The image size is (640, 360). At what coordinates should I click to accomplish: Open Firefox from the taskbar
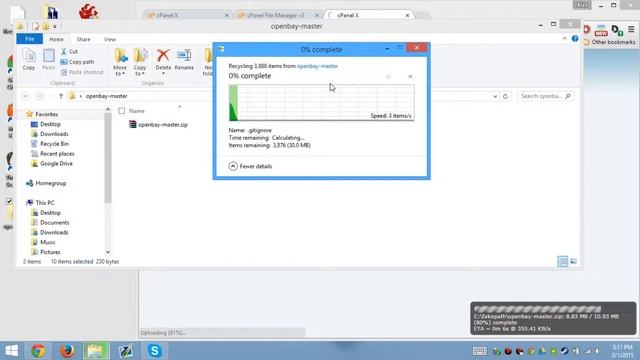[x=67, y=351]
